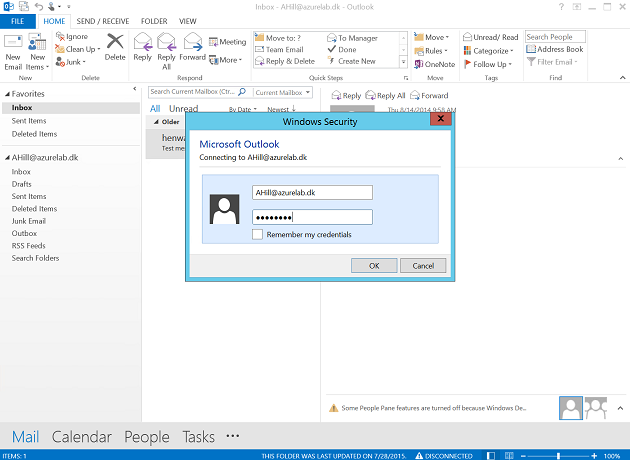This screenshot has height=460, width=630.
Task: Open the Address Book
Action: [x=555, y=49]
